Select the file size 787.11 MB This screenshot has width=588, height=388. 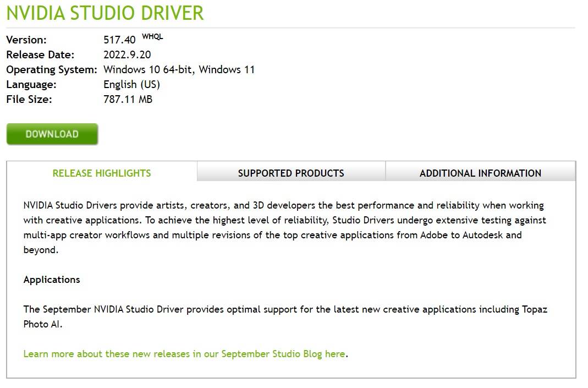coord(128,100)
